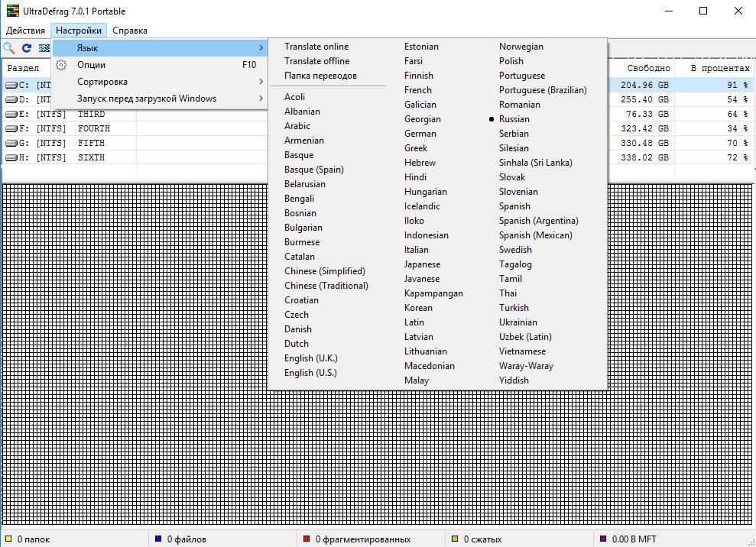Select Sinhala (Sri Lanka) language
This screenshot has height=547, width=756.
[536, 163]
